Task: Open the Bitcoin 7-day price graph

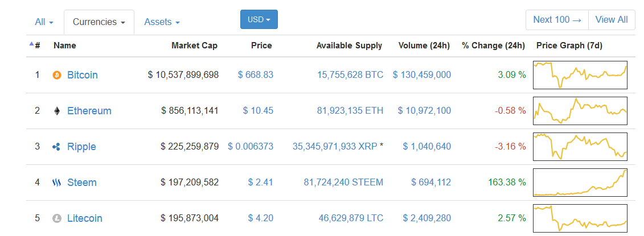Action: [580, 74]
